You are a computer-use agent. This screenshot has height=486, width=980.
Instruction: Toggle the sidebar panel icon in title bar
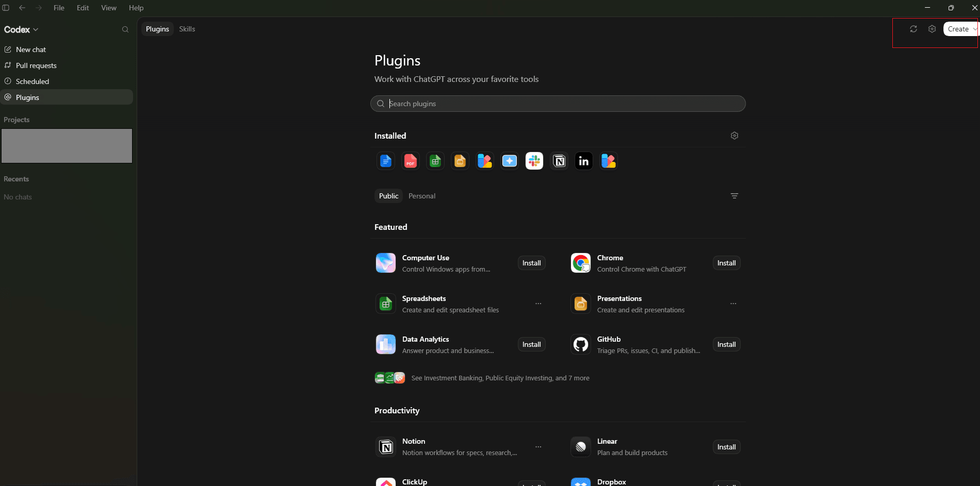(6, 8)
